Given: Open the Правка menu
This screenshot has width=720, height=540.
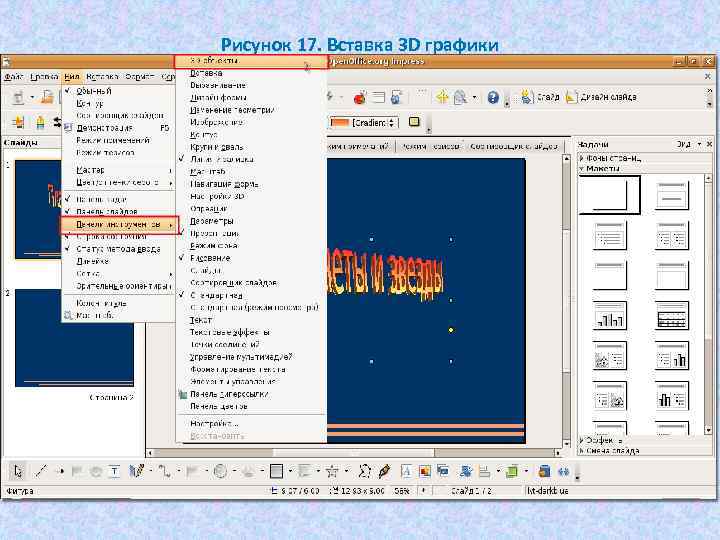Looking at the screenshot, I should pos(44,77).
